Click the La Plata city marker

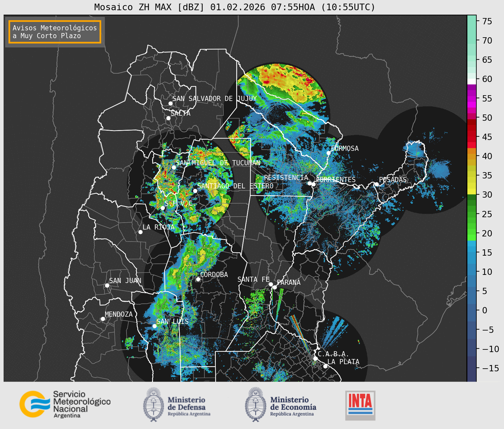pos(325,366)
